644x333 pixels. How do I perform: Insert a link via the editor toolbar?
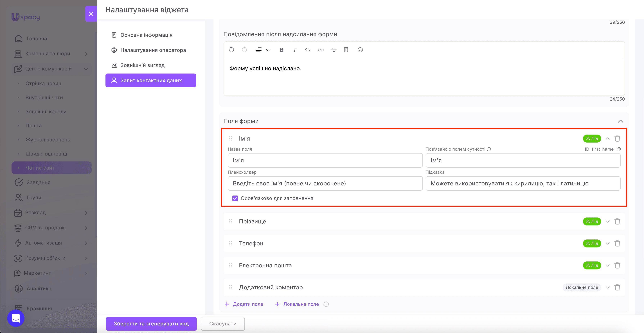pyautogui.click(x=321, y=50)
